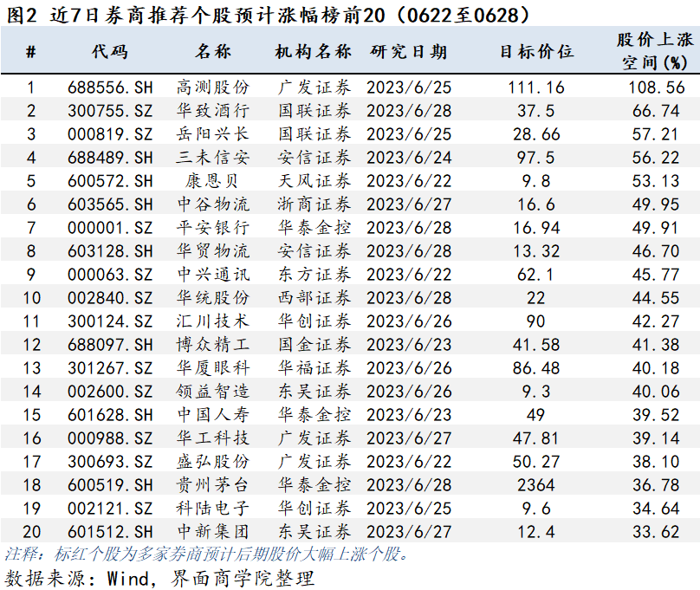The width and height of the screenshot is (700, 590).
Task: Click the upside value 66.74
Action: click(657, 111)
